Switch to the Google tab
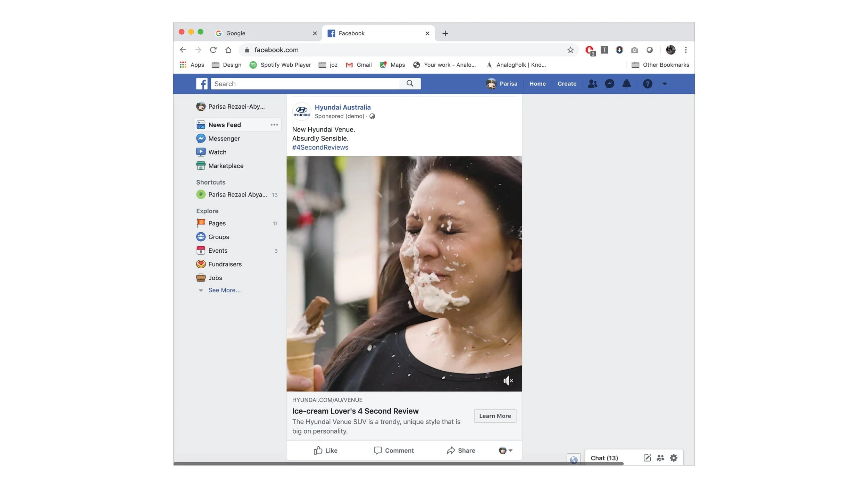 266,33
